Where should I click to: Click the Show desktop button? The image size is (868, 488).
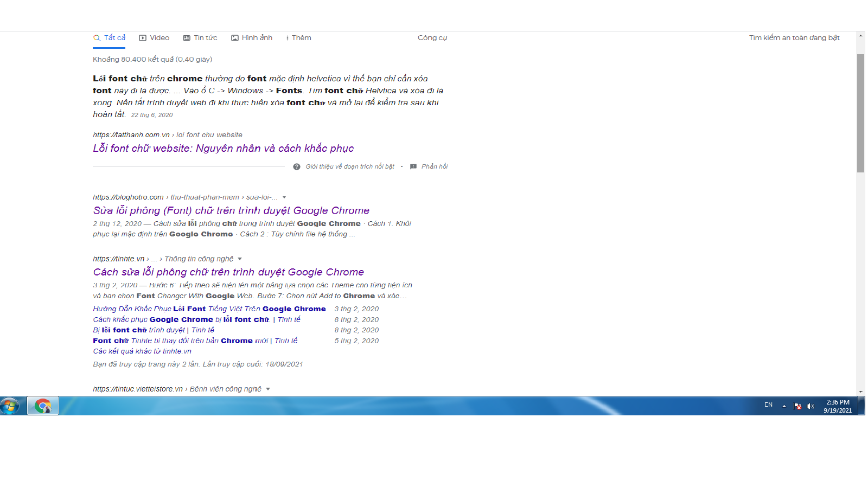(861, 406)
